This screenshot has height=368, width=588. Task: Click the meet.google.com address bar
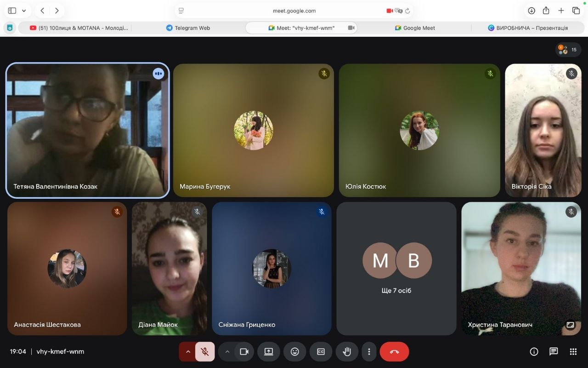click(294, 11)
